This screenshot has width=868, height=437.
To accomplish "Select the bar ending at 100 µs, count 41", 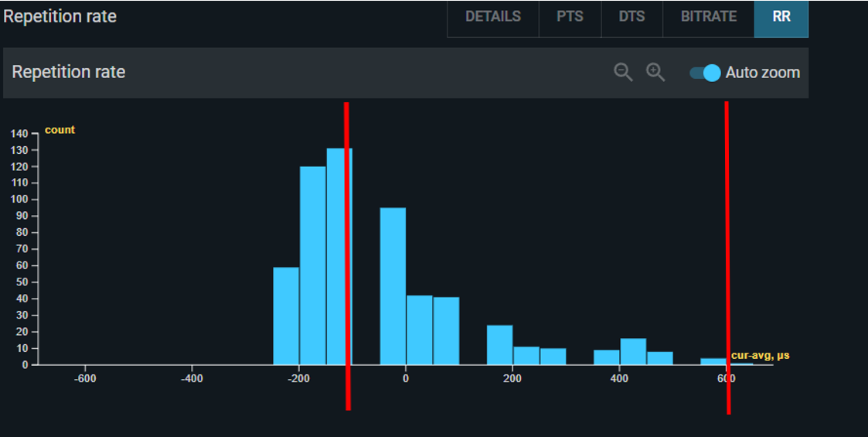I will click(446, 330).
